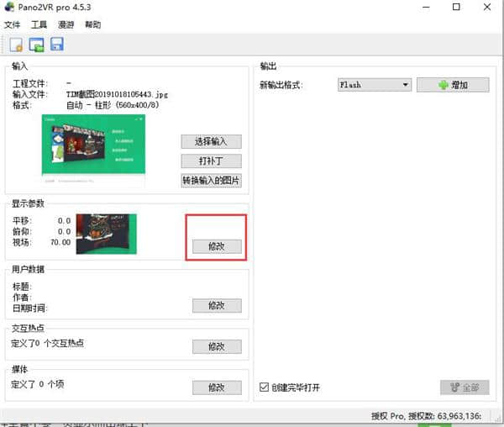The image size is (504, 427).
Task: Click the New Project toolbar icon
Action: [x=16, y=45]
